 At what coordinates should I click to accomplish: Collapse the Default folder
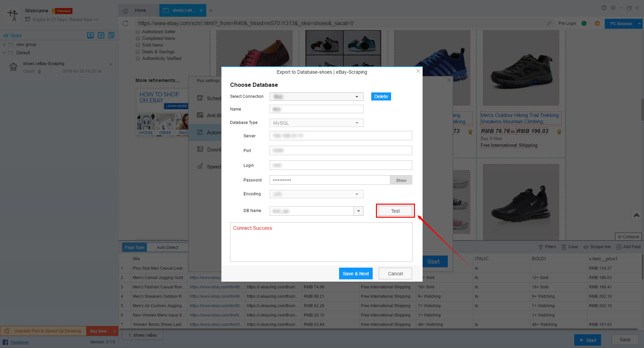(x=4, y=53)
